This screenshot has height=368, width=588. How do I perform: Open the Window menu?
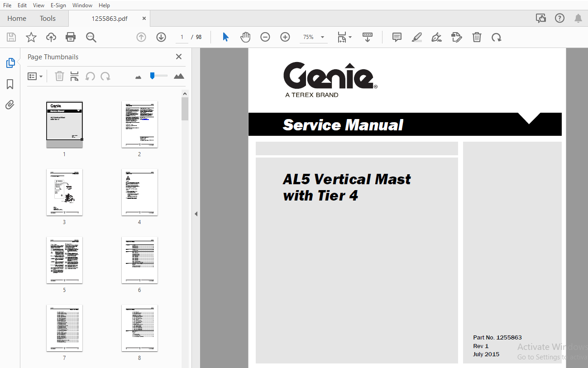coord(82,5)
